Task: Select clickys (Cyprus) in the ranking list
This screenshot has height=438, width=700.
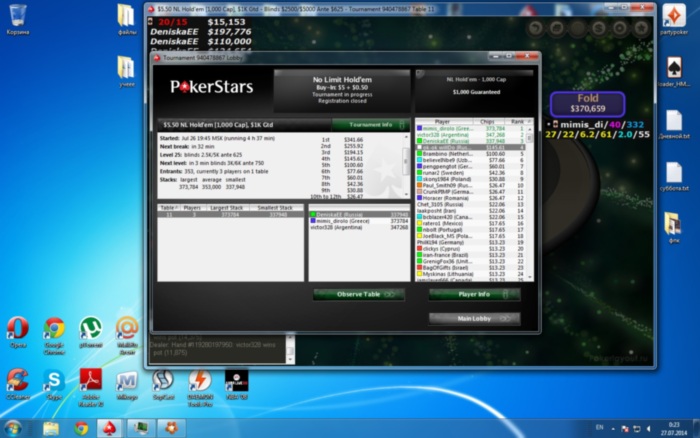Action: click(471, 249)
